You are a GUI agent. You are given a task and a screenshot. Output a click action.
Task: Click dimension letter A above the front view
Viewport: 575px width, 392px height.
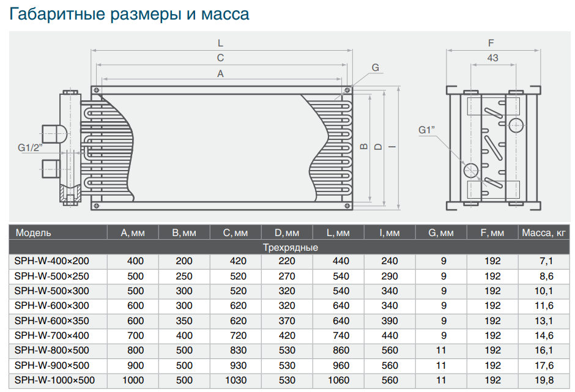coord(220,74)
